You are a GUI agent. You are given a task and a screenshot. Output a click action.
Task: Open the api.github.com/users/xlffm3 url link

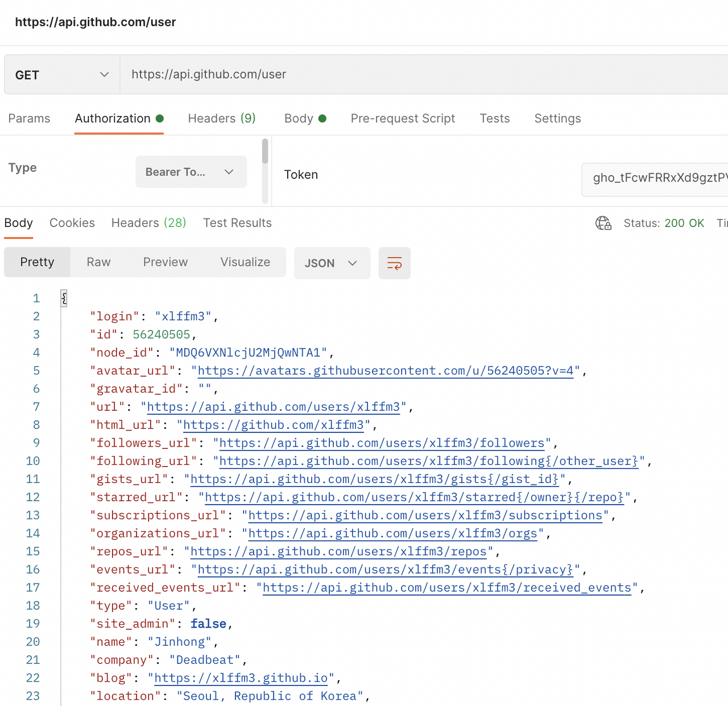pos(273,407)
